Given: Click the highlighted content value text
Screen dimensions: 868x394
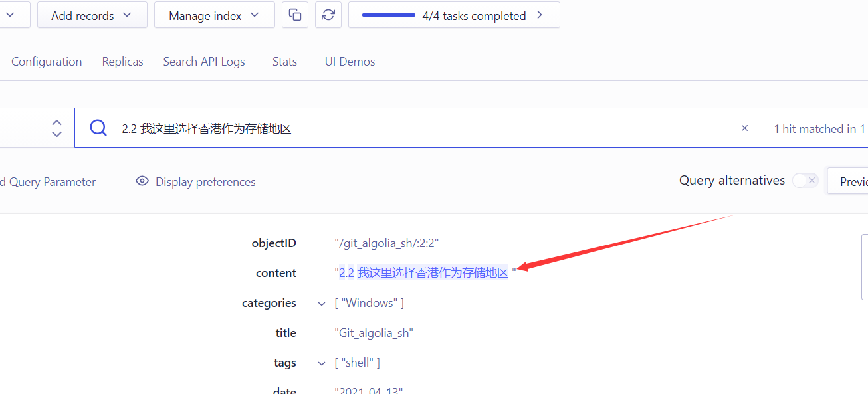Looking at the screenshot, I should pyautogui.click(x=423, y=273).
